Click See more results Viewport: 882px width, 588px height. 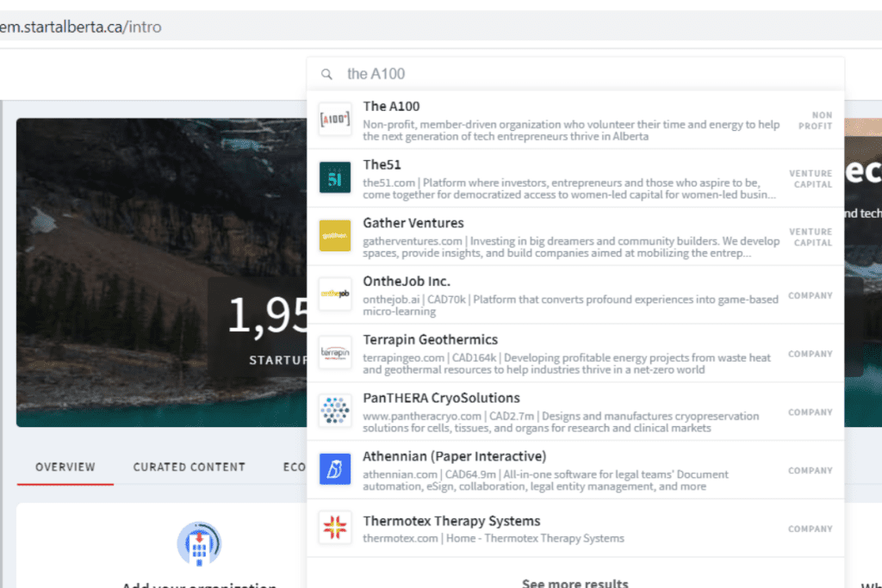click(x=575, y=582)
